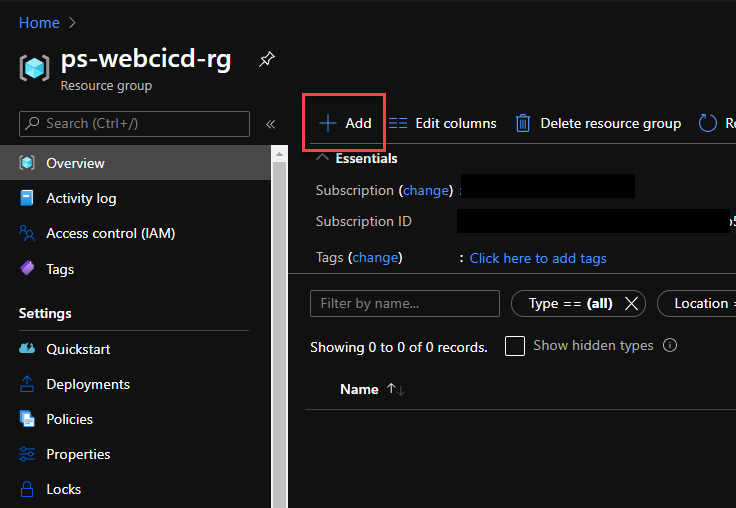Screen dimensions: 736x508
Task: Click the Refresh icon in toolbar
Action: (708, 123)
